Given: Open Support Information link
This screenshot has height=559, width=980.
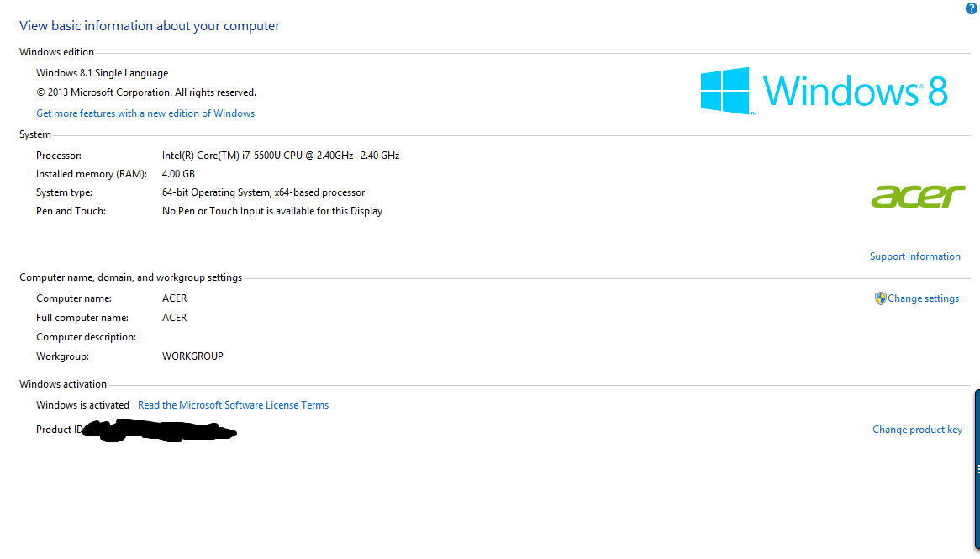Looking at the screenshot, I should tap(915, 256).
